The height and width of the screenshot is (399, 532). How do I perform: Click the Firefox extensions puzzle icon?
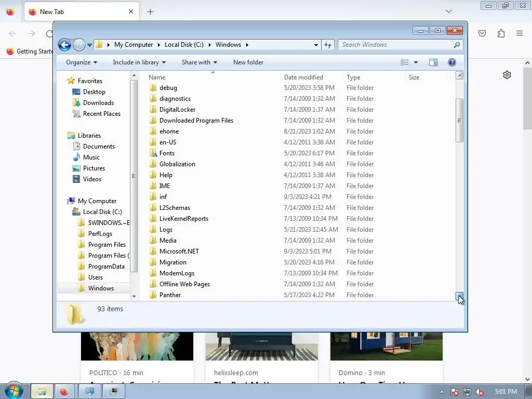[x=501, y=33]
